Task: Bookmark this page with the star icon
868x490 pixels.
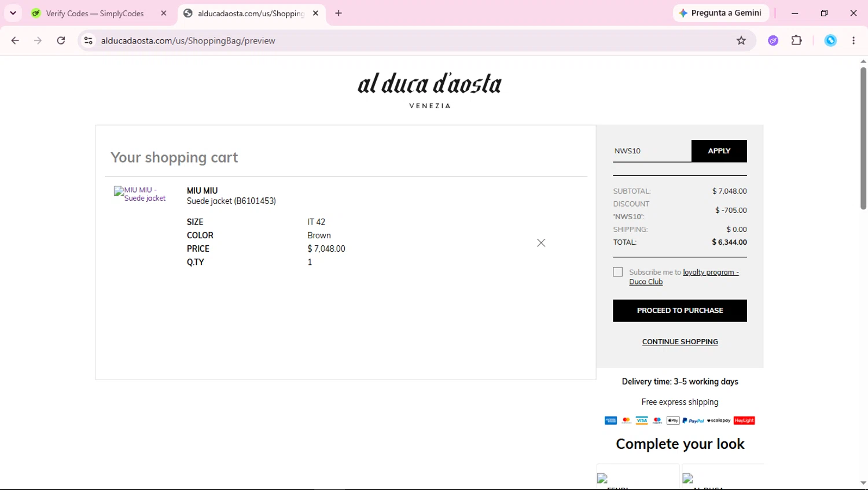Action: [x=741, y=40]
